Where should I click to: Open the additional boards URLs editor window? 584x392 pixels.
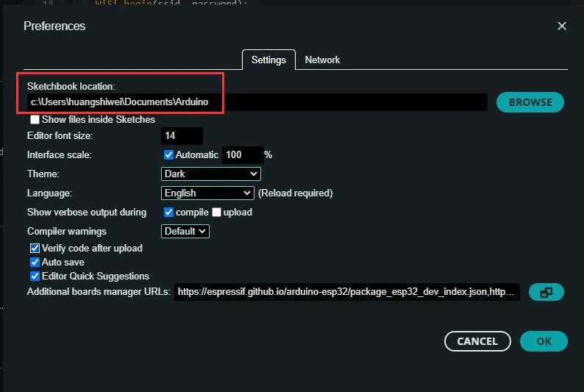546,292
